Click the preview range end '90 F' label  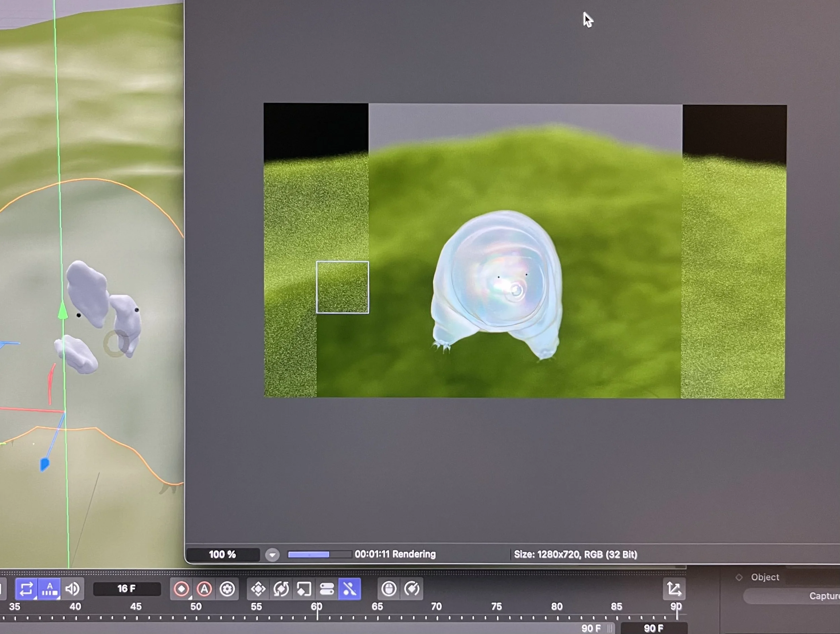tap(591, 628)
